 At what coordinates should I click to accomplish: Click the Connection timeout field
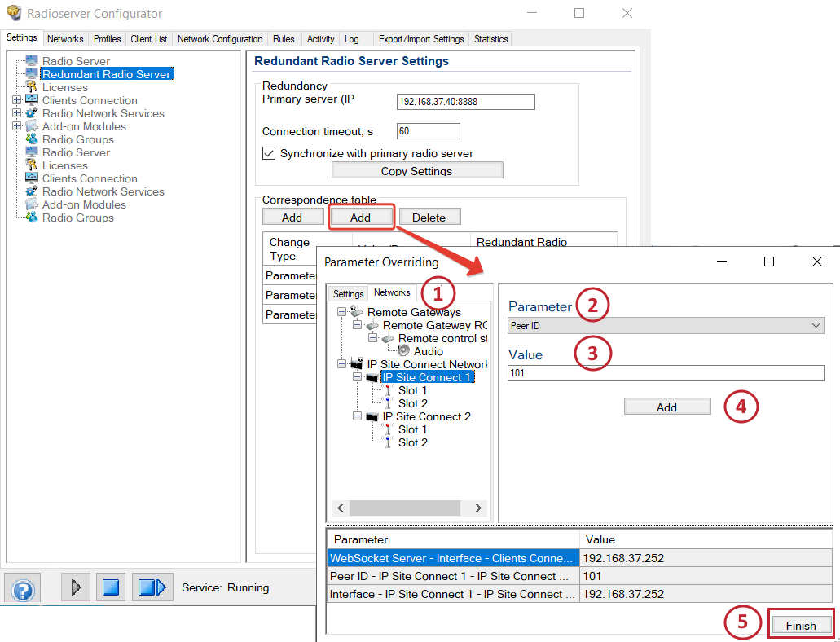point(428,131)
